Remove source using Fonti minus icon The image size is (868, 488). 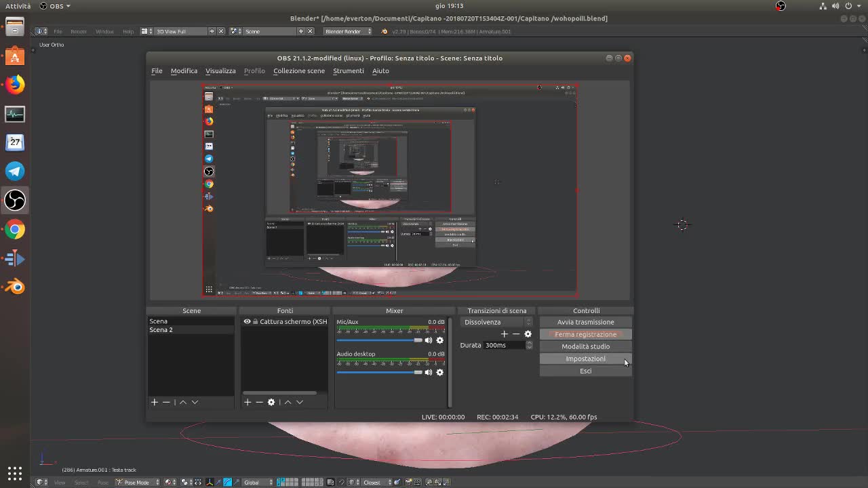(259, 402)
